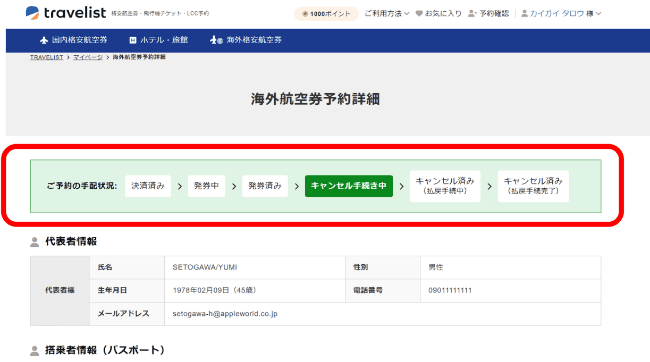Click the 性別 label cell
This screenshot has height=362, width=650.
[x=383, y=267]
